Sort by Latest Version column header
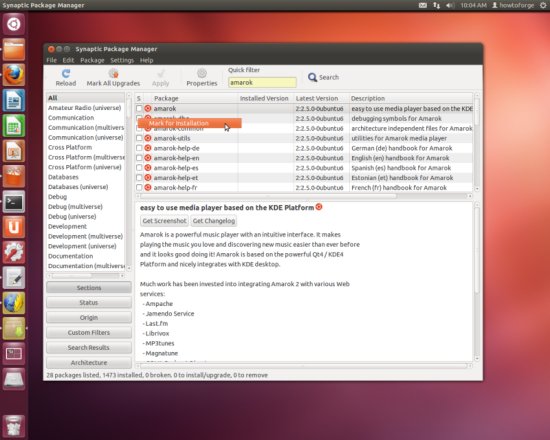This screenshot has width=550, height=440. (x=321, y=98)
